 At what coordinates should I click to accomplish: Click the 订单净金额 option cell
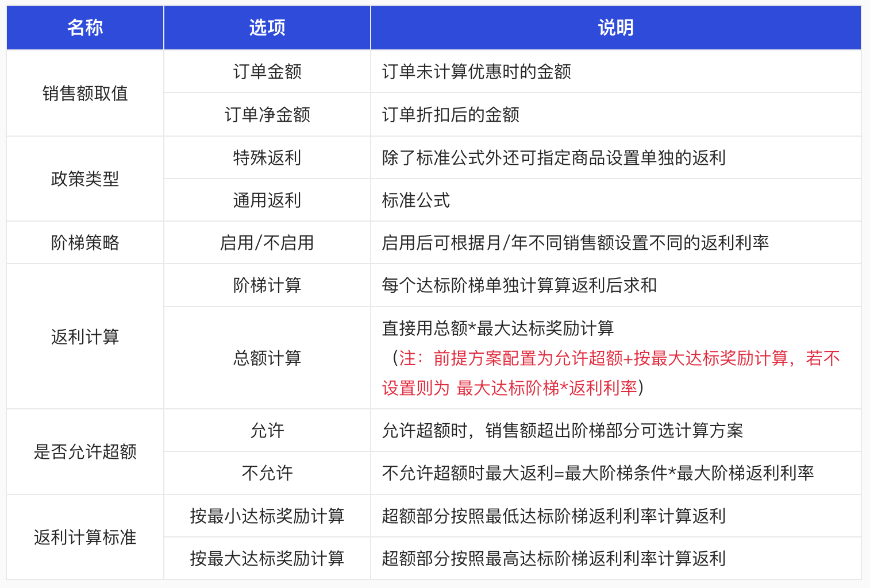(267, 114)
